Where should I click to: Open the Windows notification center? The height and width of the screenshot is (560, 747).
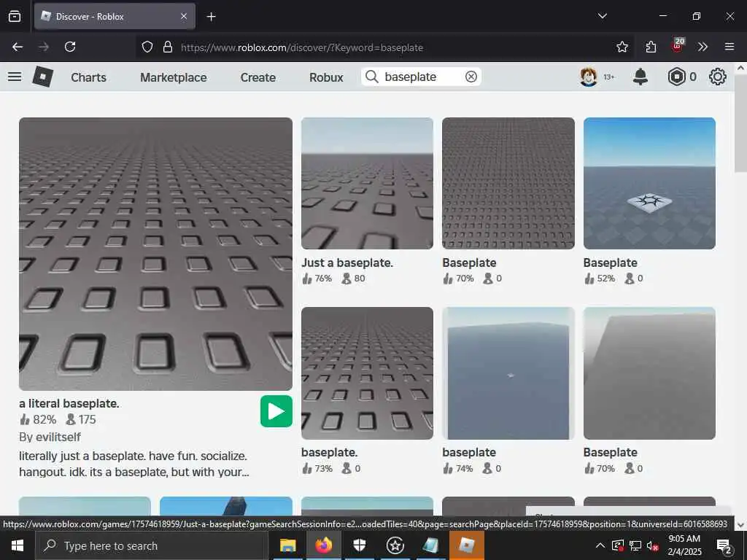click(x=724, y=546)
